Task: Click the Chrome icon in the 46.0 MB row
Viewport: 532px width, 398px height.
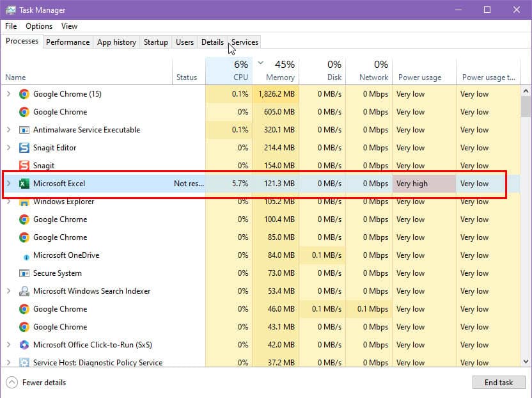Action: [x=24, y=309]
